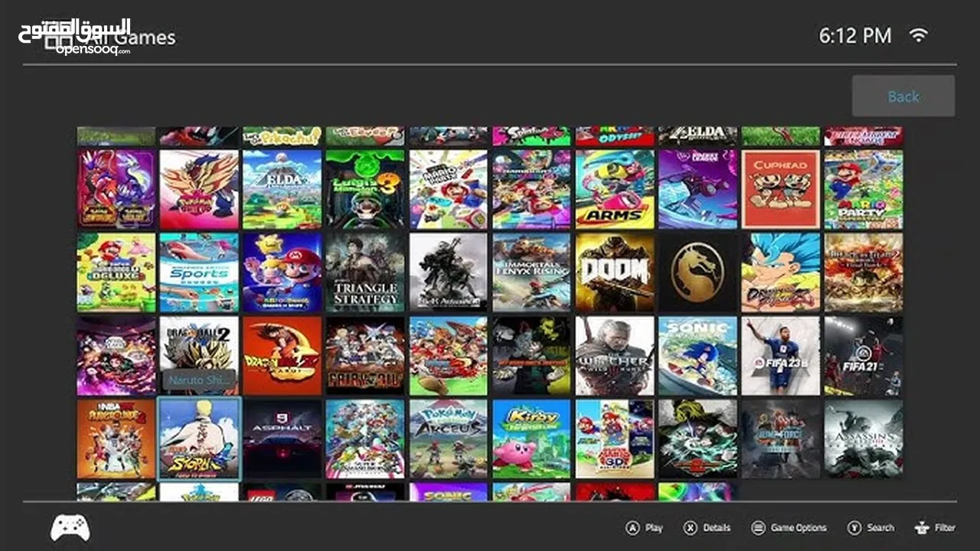Select The Witcher Wild Hunt tile

615,356
